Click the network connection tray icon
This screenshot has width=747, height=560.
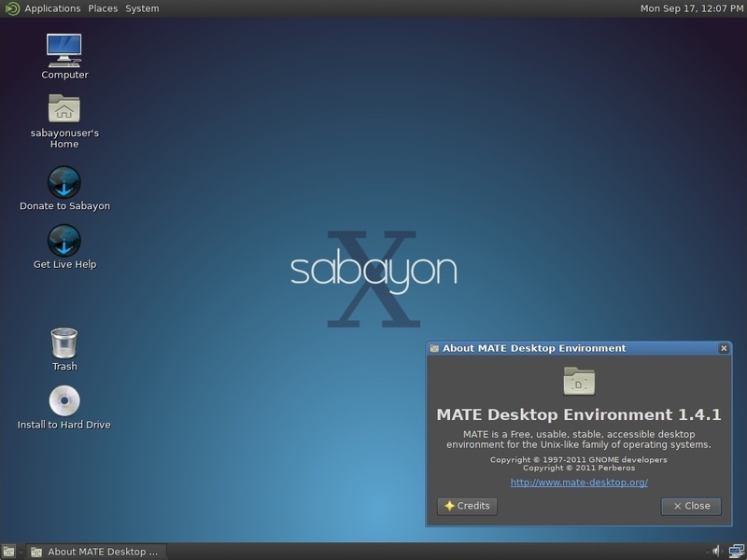[737, 552]
